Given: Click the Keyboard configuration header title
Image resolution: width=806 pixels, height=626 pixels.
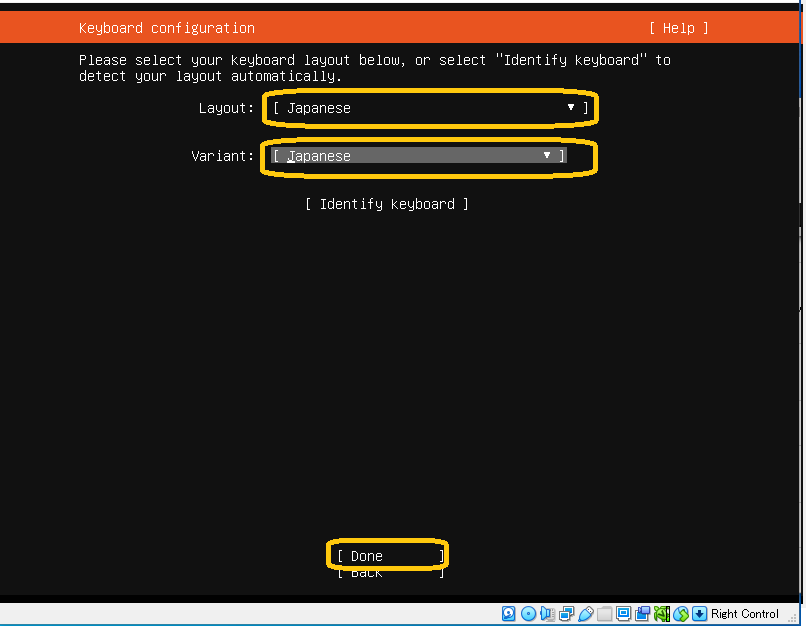Looking at the screenshot, I should coord(167,28).
